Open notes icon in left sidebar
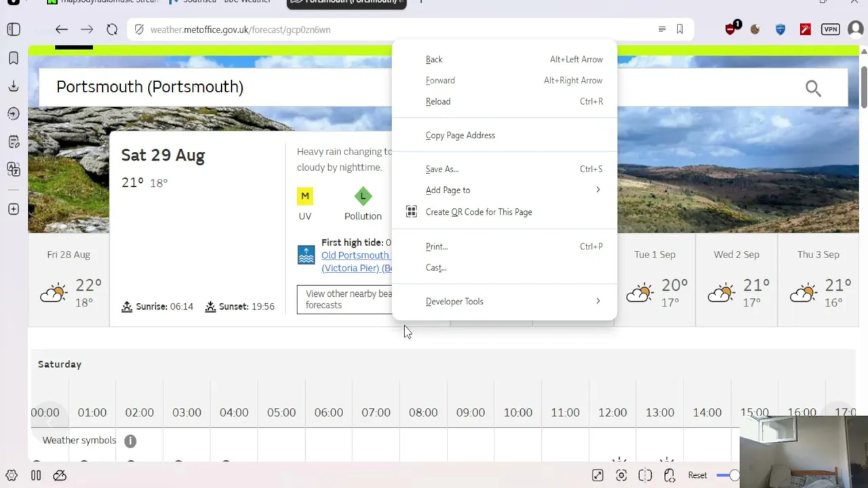This screenshot has height=488, width=868. point(14,142)
